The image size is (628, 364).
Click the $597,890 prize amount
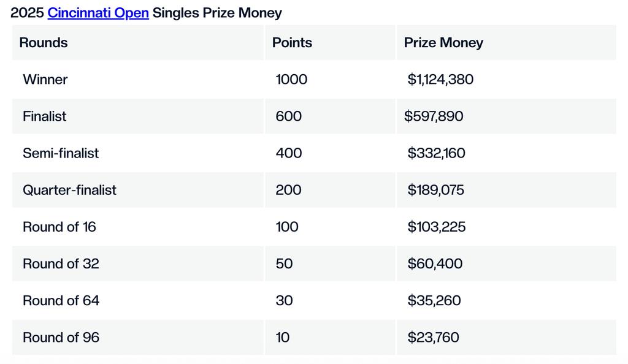pyautogui.click(x=434, y=116)
